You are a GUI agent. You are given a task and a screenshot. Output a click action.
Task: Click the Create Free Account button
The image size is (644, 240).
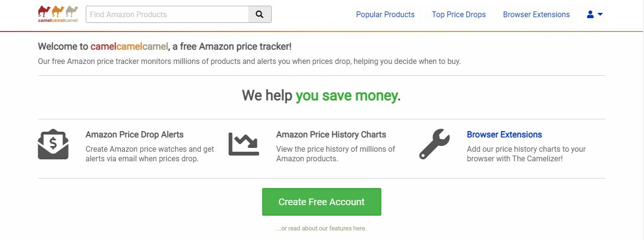(x=322, y=202)
